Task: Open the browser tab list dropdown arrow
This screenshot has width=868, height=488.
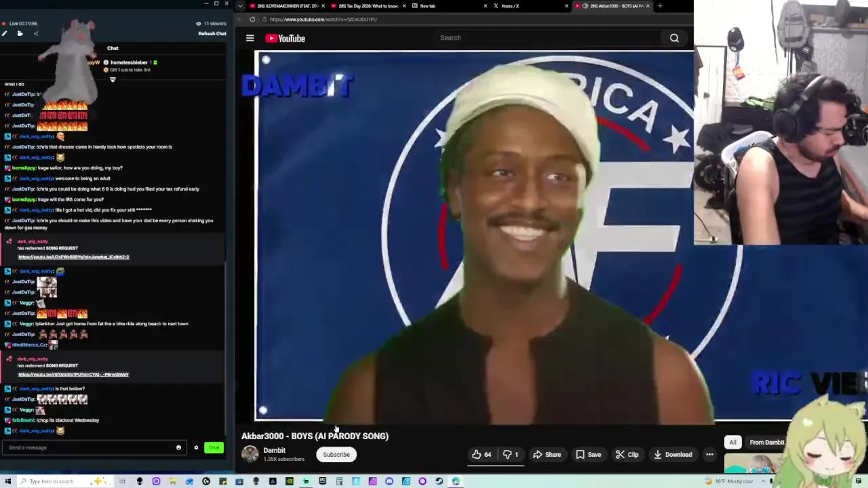Action: pos(239,5)
